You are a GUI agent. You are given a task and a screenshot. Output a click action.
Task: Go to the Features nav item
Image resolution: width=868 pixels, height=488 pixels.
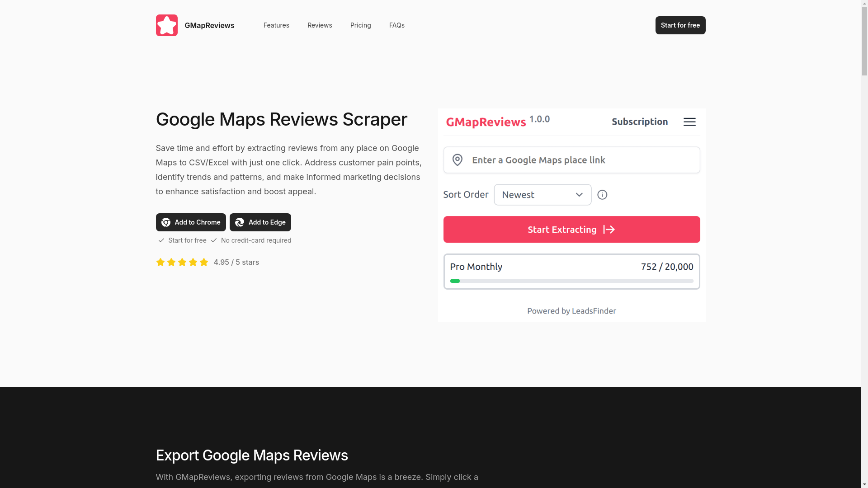pyautogui.click(x=276, y=25)
